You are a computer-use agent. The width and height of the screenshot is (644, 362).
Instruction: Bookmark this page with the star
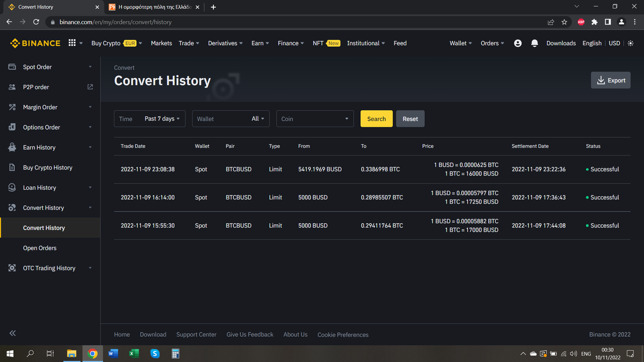point(565,22)
